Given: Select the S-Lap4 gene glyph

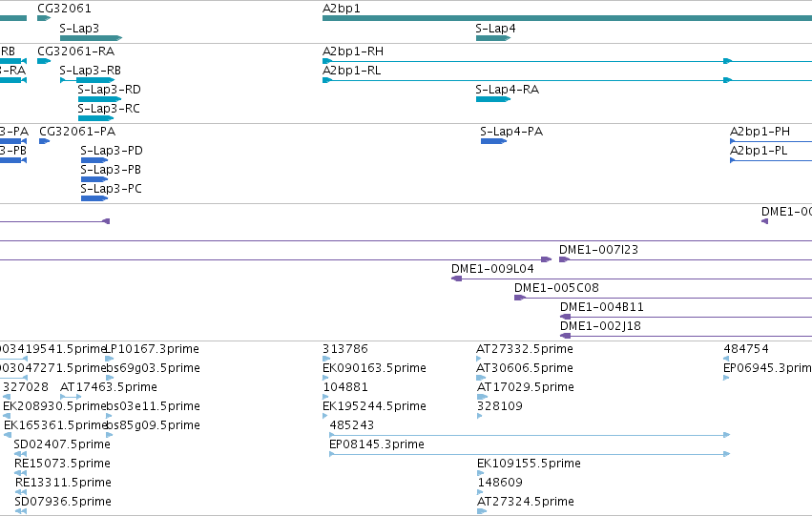Looking at the screenshot, I should click(493, 38).
